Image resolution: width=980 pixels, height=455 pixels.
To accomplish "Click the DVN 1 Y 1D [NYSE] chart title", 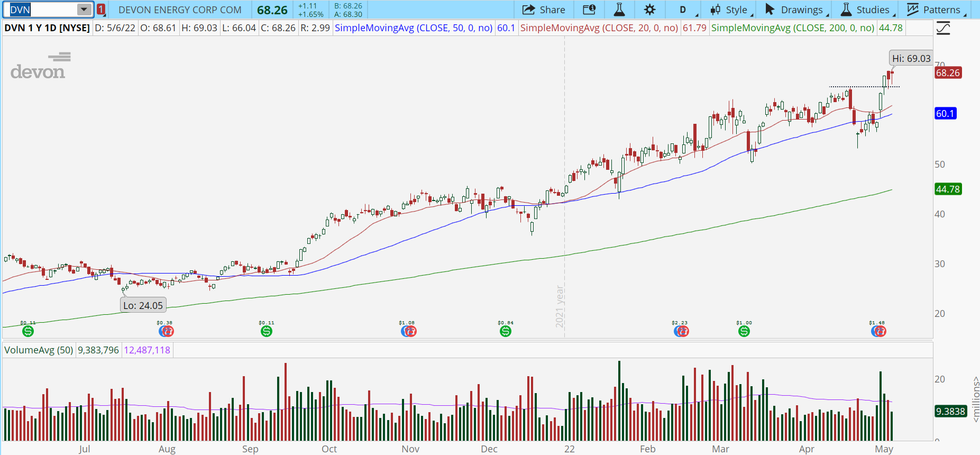I will coord(47,28).
